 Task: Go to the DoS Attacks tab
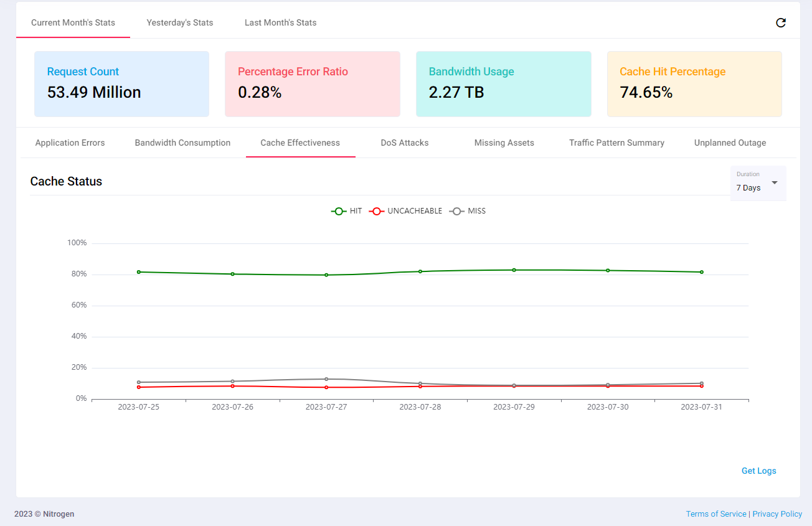405,143
